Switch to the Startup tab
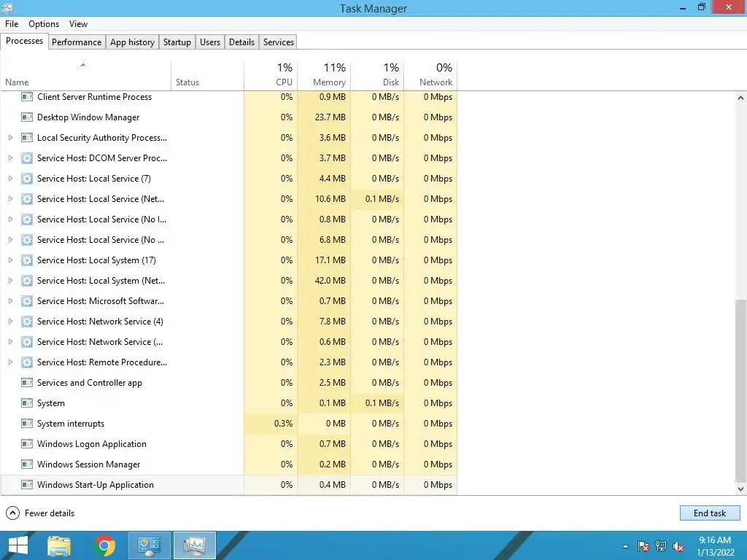Viewport: 747px width, 560px height. [177, 42]
